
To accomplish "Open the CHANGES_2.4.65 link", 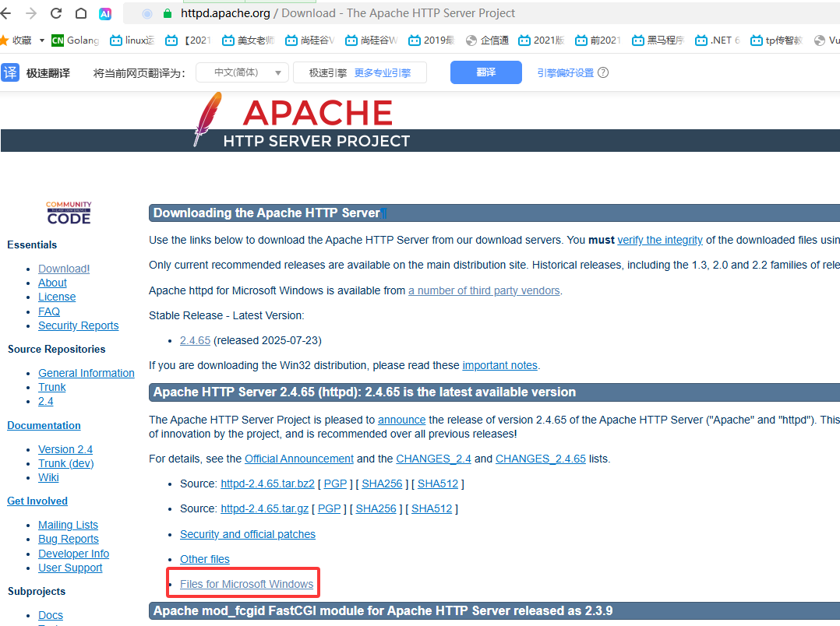I will click(x=541, y=459).
